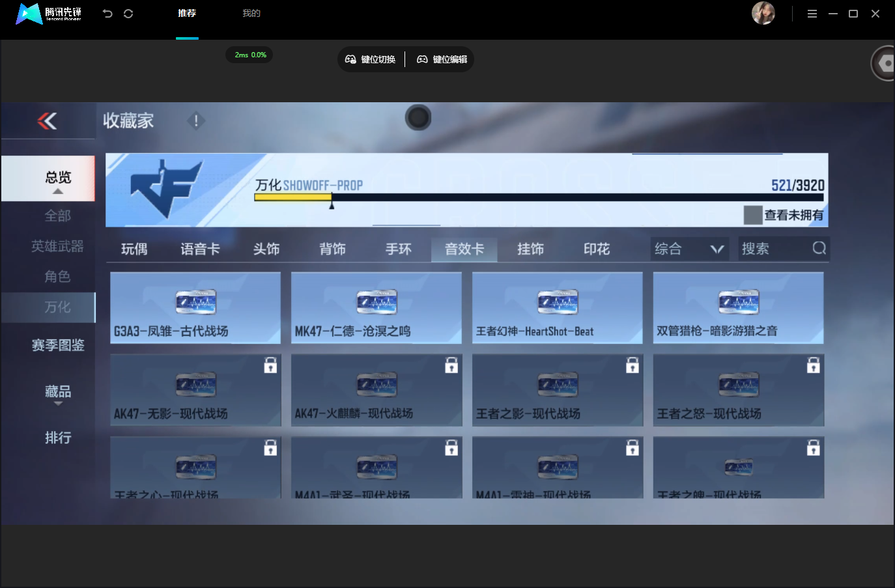
Task: Open the 推荐 top tab
Action: click(x=187, y=14)
